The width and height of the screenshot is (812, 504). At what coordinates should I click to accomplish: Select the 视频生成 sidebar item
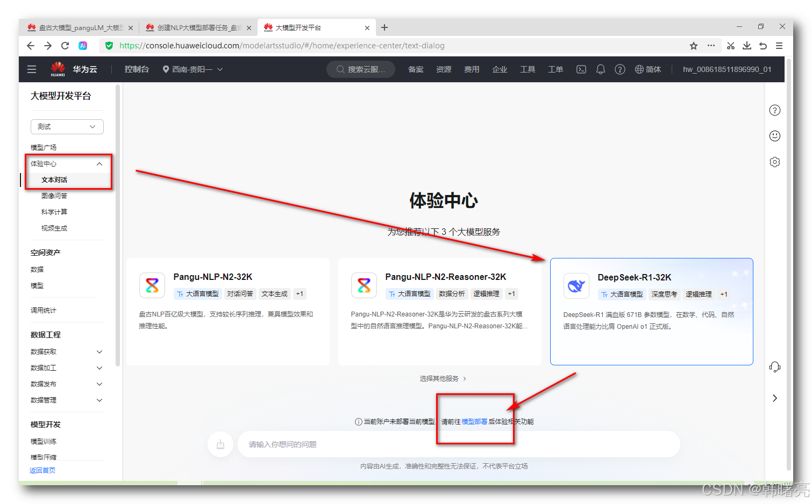pos(54,228)
